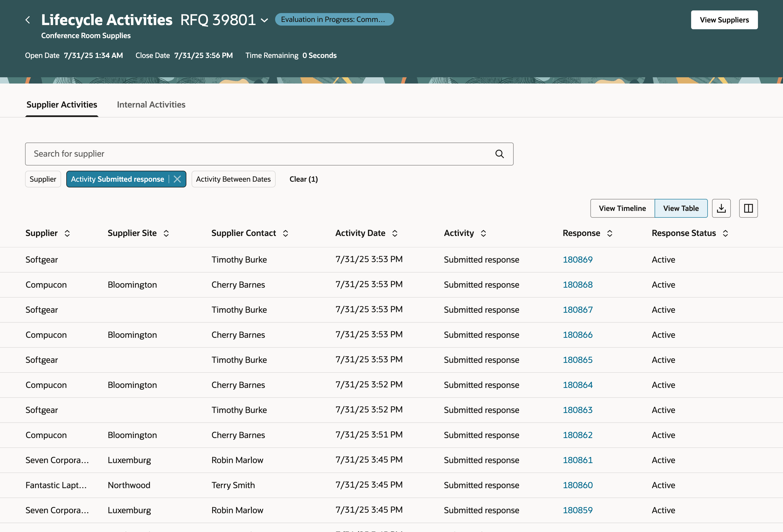Viewport: 783px width, 532px height.
Task: Open the Supplier filter chip
Action: pyautogui.click(x=43, y=179)
